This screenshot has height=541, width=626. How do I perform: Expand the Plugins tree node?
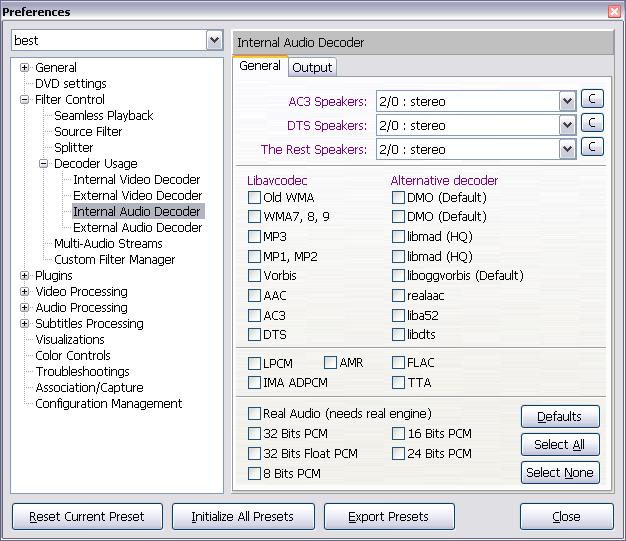(x=25, y=276)
